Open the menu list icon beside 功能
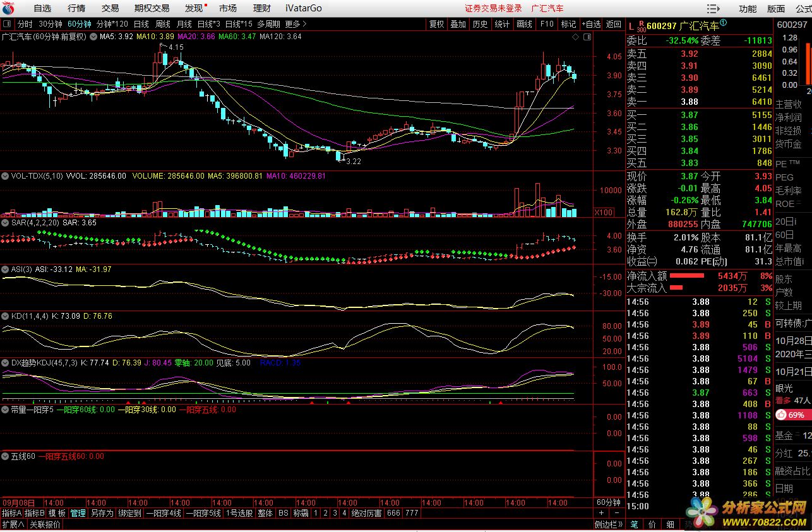The height and width of the screenshot is (532, 812). click(713, 9)
